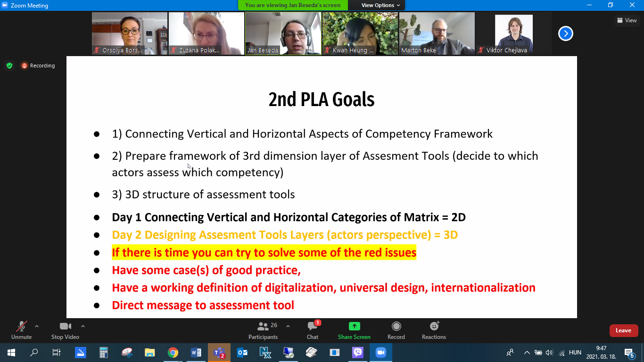644x362 pixels.
Task: Switch layout using the View button
Action: point(627,20)
